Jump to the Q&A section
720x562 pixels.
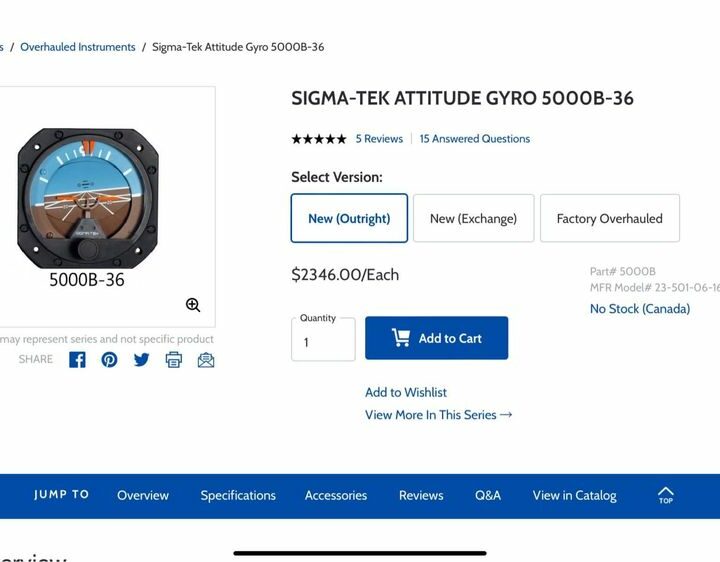point(488,495)
